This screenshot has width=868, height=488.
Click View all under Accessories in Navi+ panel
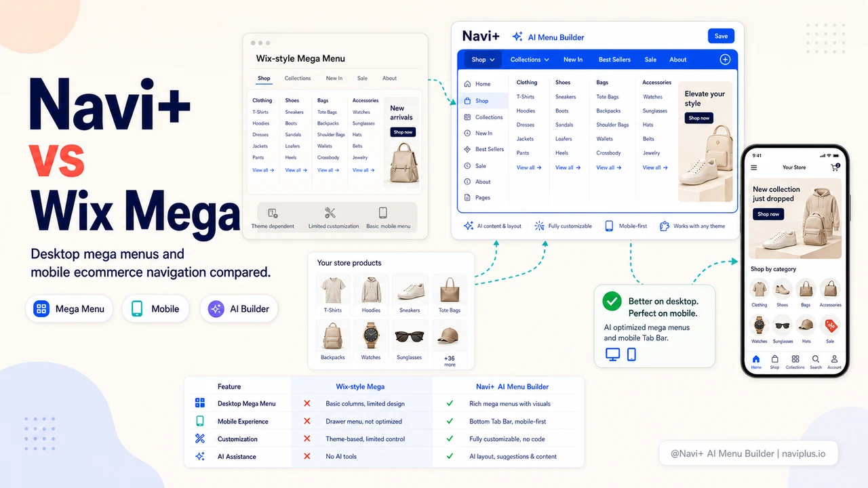tap(655, 167)
